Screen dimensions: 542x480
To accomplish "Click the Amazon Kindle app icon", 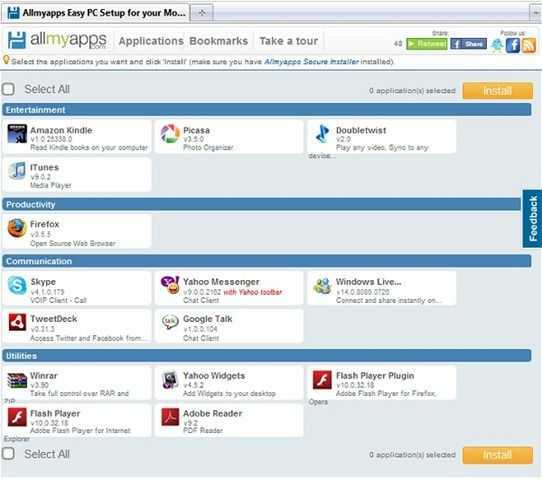I will (17, 134).
